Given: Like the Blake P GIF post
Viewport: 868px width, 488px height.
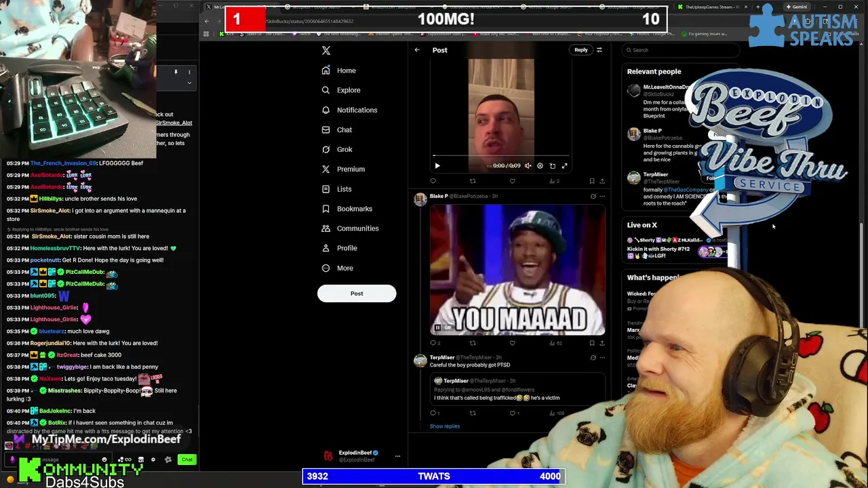Looking at the screenshot, I should [512, 343].
